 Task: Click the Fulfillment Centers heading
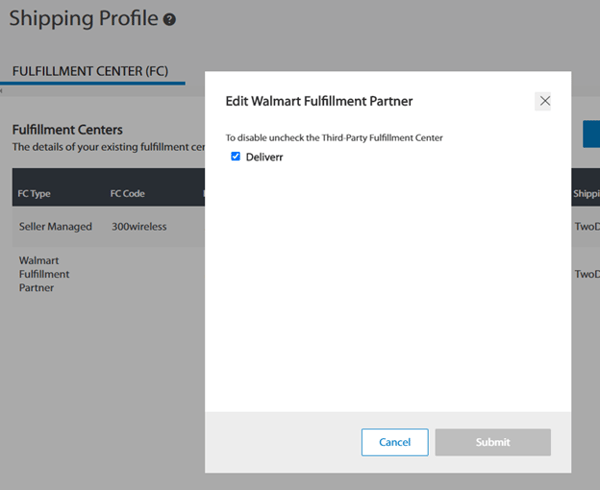coord(67,130)
